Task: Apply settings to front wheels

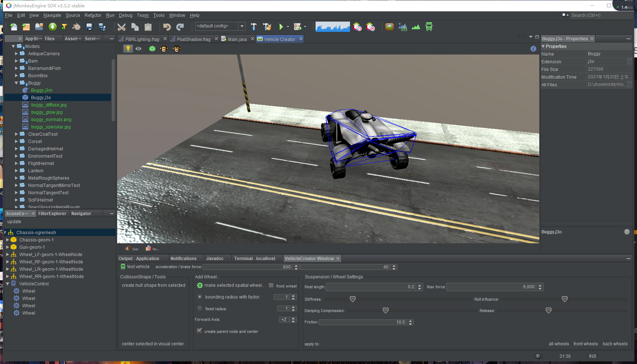Action: (x=585, y=344)
